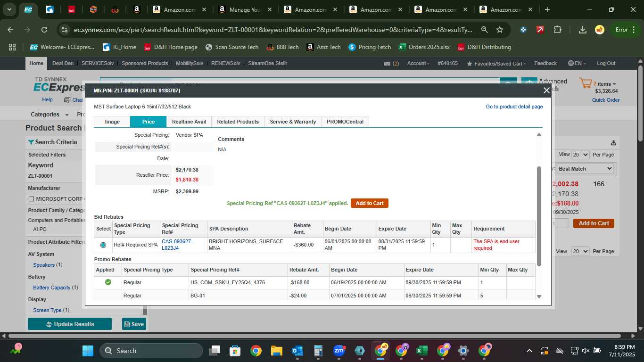Open the Orders 2025.xlsx bookmark
Screen dimensions: 644x362
[x=424, y=47]
